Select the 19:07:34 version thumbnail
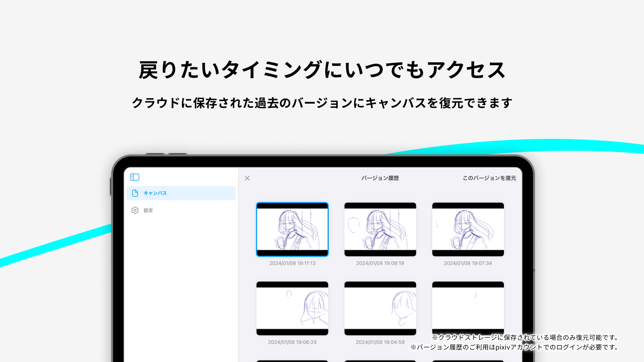The width and height of the screenshot is (644, 362). point(468,229)
